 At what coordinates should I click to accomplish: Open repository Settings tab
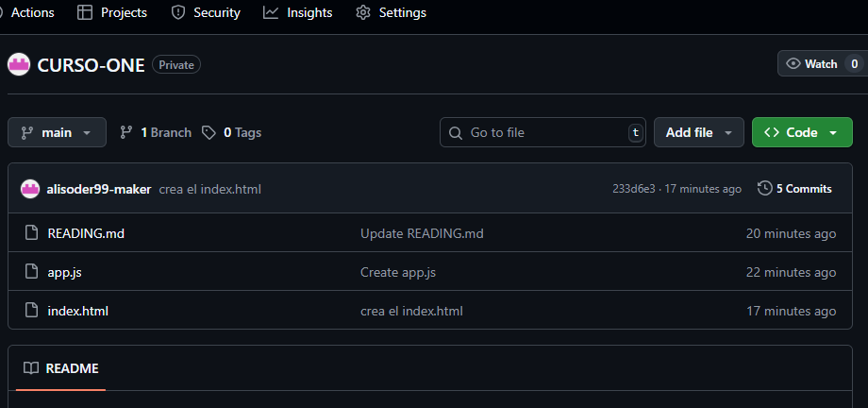click(x=391, y=12)
